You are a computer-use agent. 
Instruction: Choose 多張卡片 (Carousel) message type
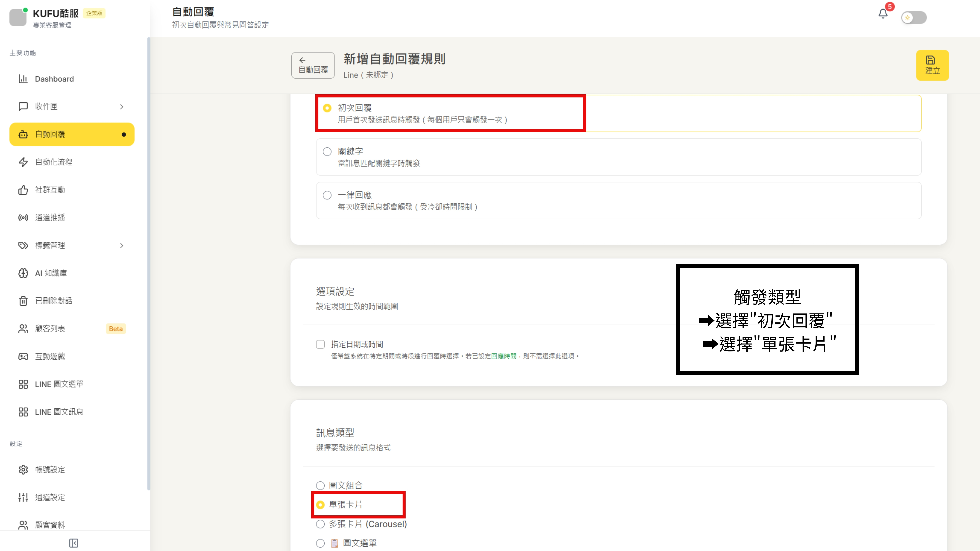pyautogui.click(x=320, y=524)
